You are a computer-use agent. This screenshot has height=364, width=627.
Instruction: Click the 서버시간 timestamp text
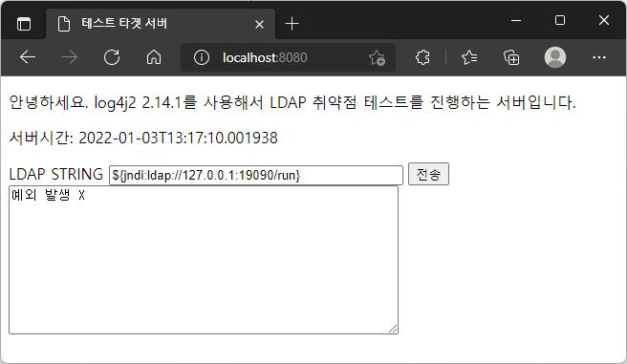[143, 139]
